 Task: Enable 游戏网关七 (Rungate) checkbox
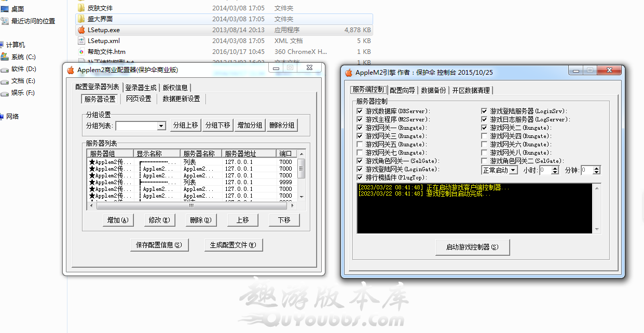coord(360,152)
